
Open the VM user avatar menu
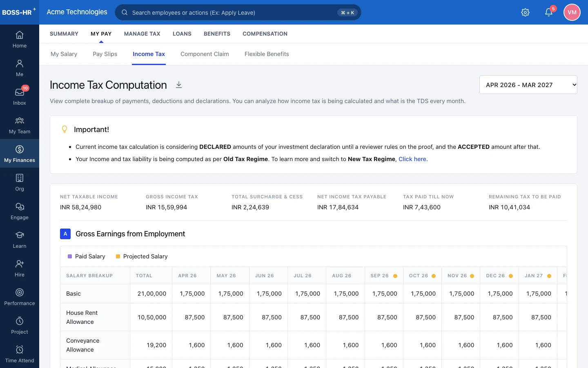[x=572, y=12]
